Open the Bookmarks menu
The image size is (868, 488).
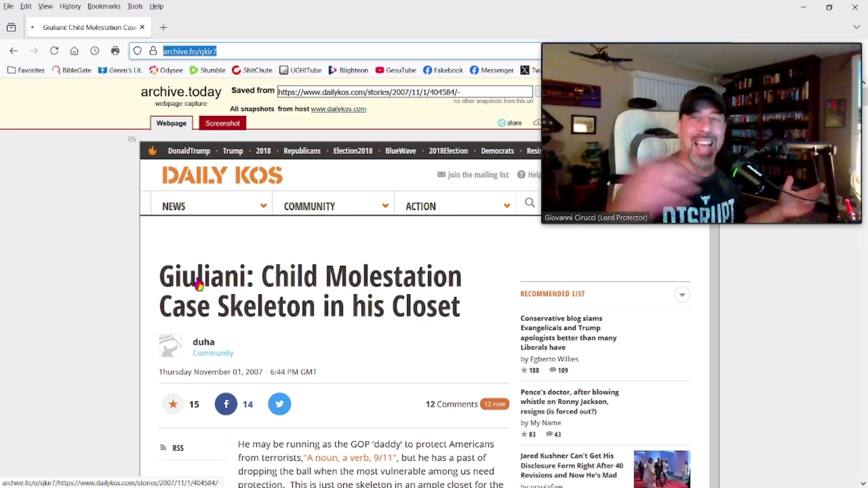(104, 6)
